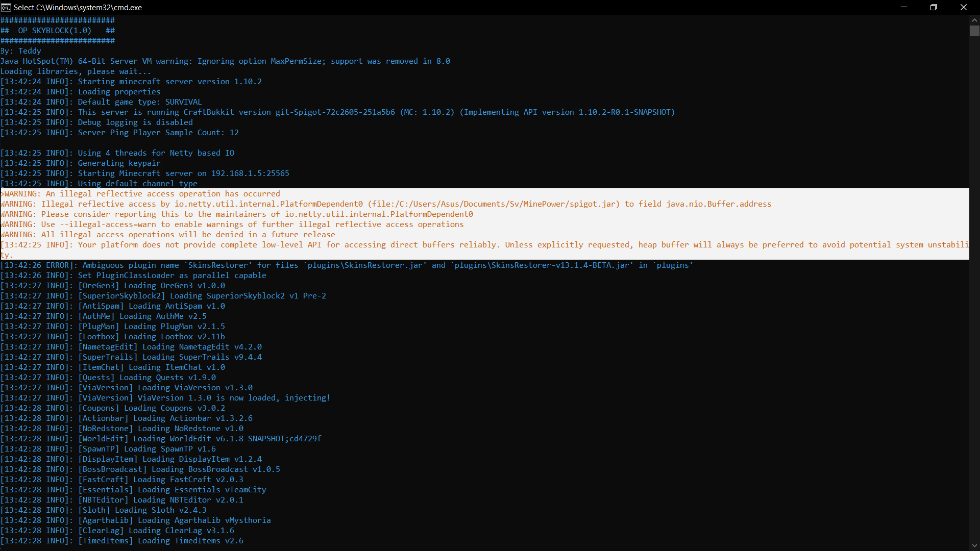Click the 'Loading TimedItems v2.6' last line
Image resolution: width=980 pixels, height=551 pixels.
pos(161,541)
